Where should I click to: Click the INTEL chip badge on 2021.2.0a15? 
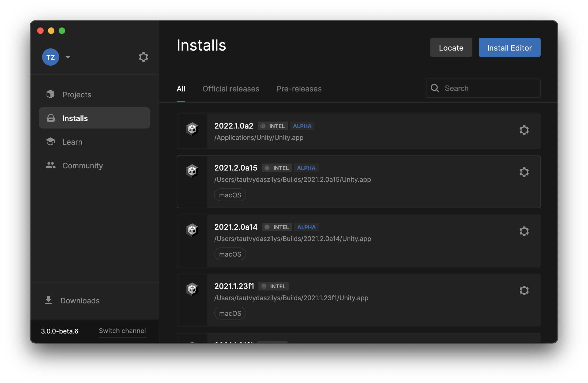point(277,168)
